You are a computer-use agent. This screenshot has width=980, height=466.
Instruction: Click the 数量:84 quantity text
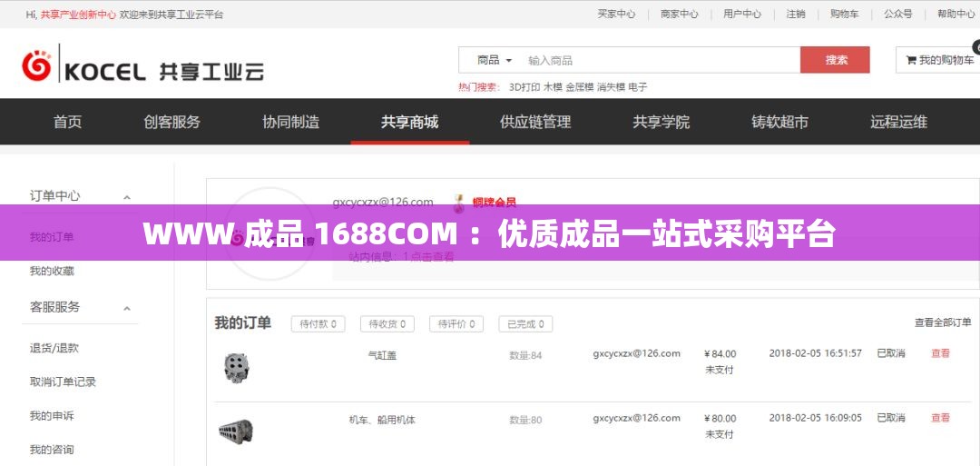[525, 356]
